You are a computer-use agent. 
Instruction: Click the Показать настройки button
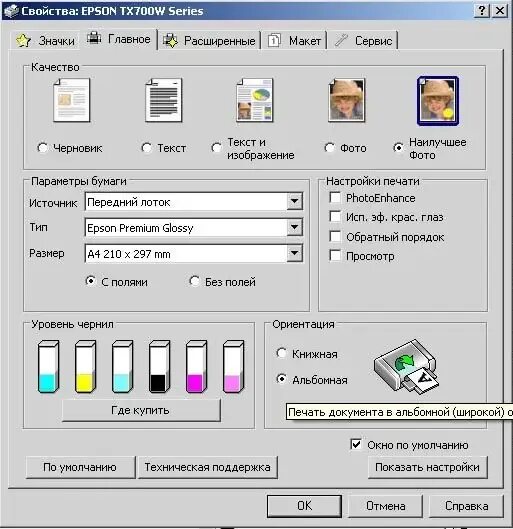pos(427,467)
